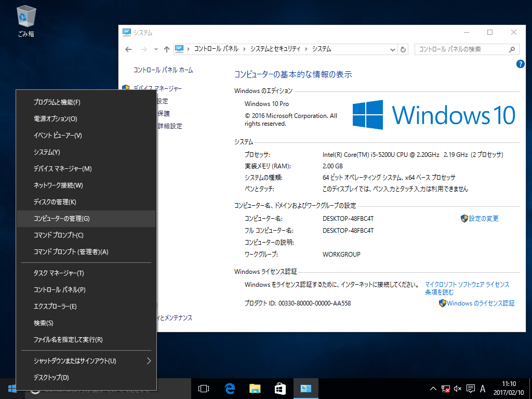Show hidden tray icons chevron

[x=433, y=389]
